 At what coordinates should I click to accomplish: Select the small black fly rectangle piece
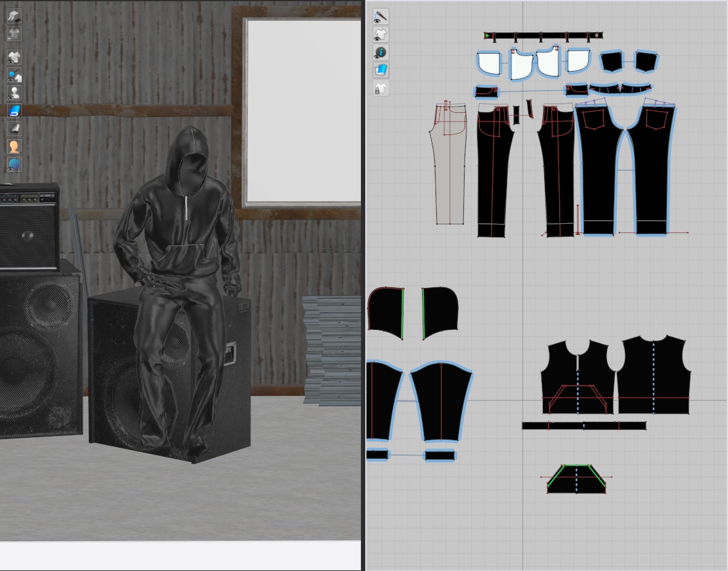pos(516,115)
